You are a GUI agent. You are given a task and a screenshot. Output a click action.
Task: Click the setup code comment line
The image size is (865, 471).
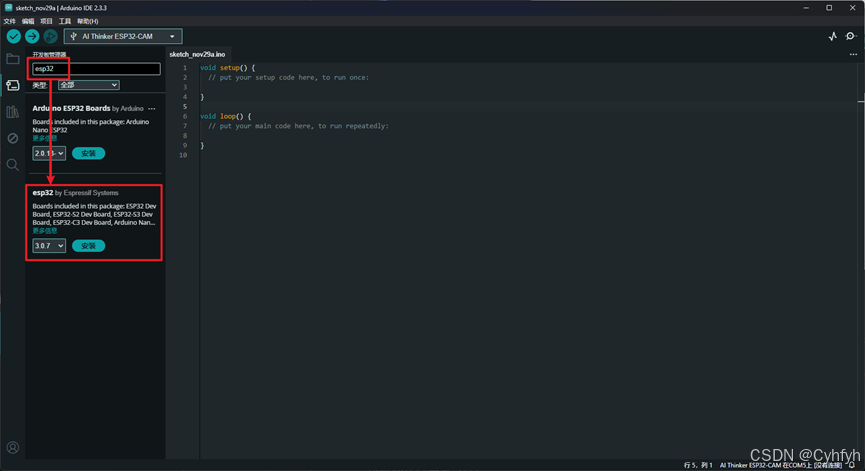[x=289, y=78]
